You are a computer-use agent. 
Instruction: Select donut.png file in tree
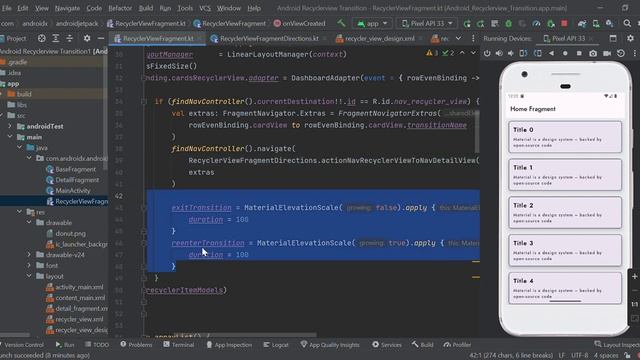pyautogui.click(x=70, y=233)
